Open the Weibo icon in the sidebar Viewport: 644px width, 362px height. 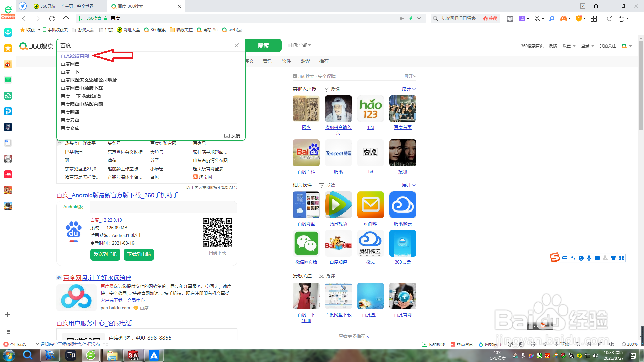[8, 64]
